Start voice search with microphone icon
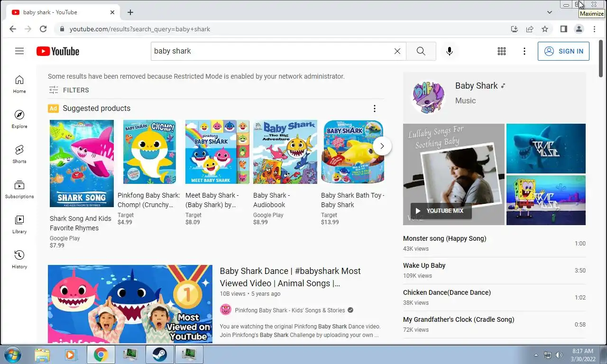The height and width of the screenshot is (364, 607). [x=450, y=51]
